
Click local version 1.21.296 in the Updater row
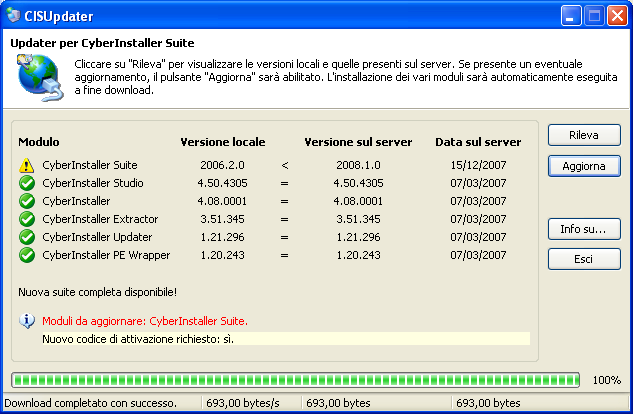[x=222, y=237]
